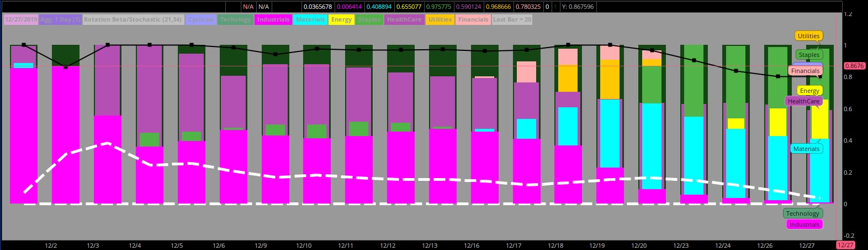
Task: Select the Financials label in the top legend
Action: tap(473, 19)
